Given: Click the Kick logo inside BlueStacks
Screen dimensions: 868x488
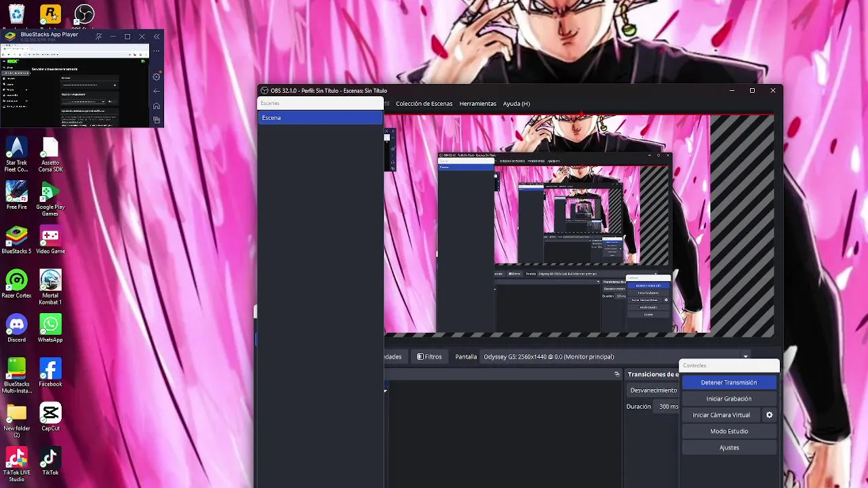Looking at the screenshot, I should (x=12, y=60).
